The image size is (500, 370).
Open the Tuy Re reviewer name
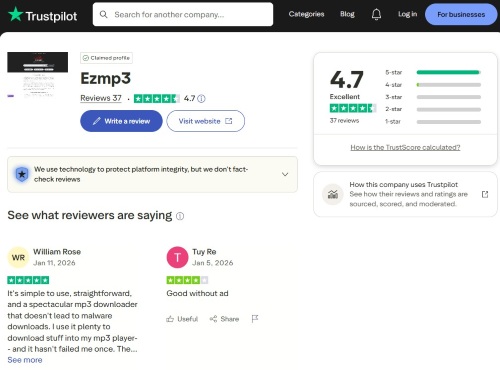click(x=204, y=252)
